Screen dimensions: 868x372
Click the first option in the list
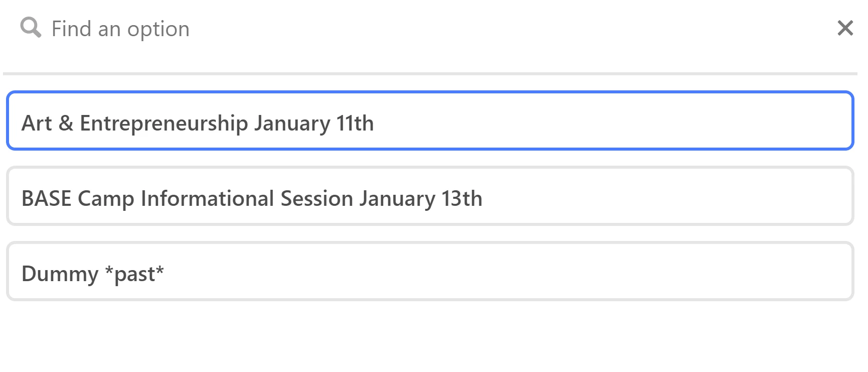tap(430, 120)
